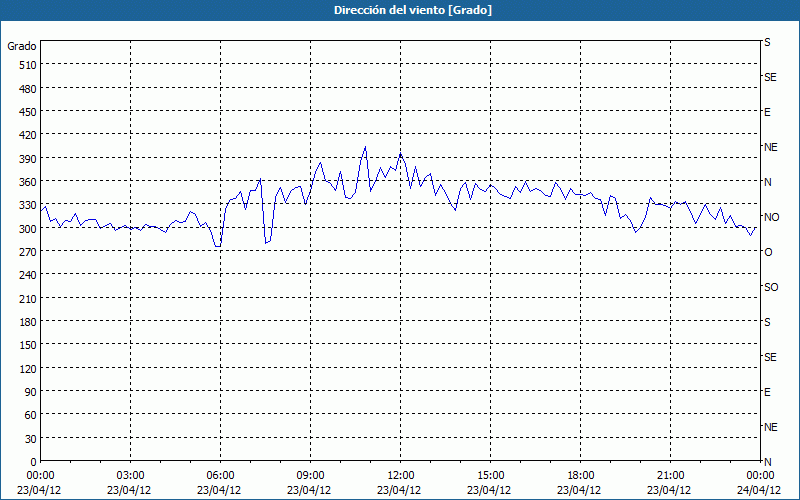Click the wind direction dip at 06:00
The height and width of the screenshot is (500, 800).
[x=218, y=246]
